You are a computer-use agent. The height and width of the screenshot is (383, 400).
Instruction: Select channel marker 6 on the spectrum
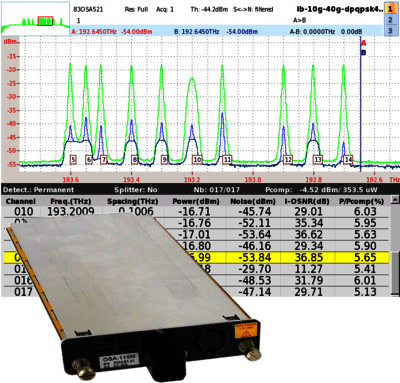point(89,160)
